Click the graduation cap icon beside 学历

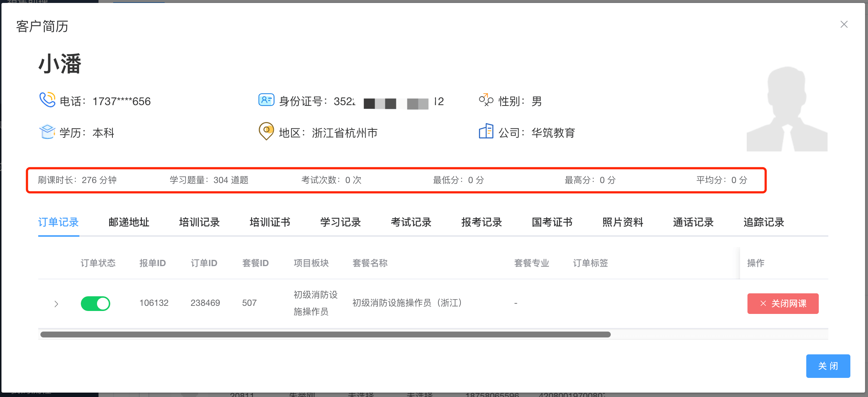point(47,132)
